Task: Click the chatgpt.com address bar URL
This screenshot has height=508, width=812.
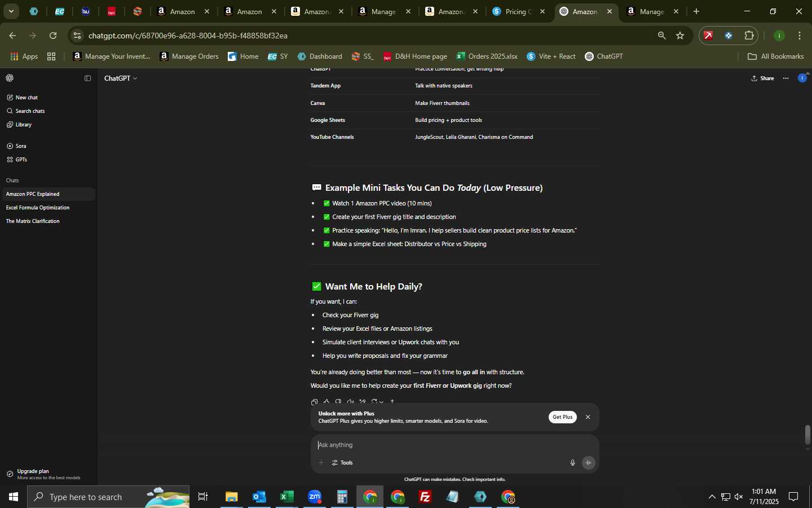Action: (188, 36)
